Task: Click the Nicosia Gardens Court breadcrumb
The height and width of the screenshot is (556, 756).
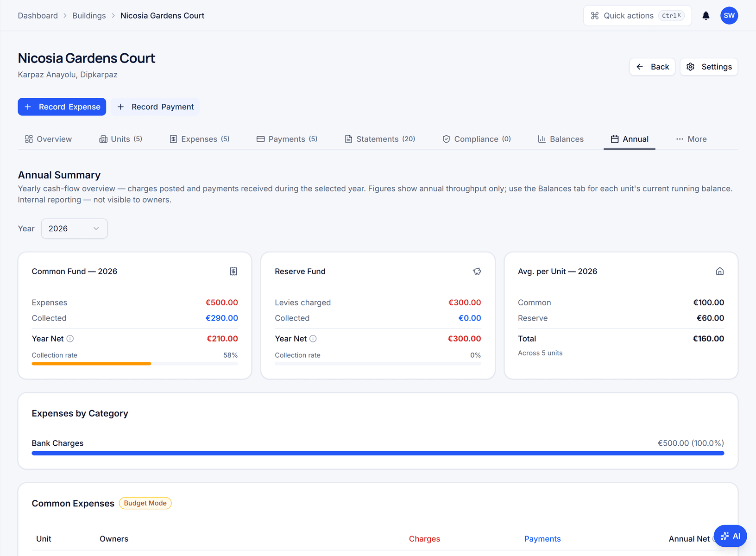Action: pos(162,16)
